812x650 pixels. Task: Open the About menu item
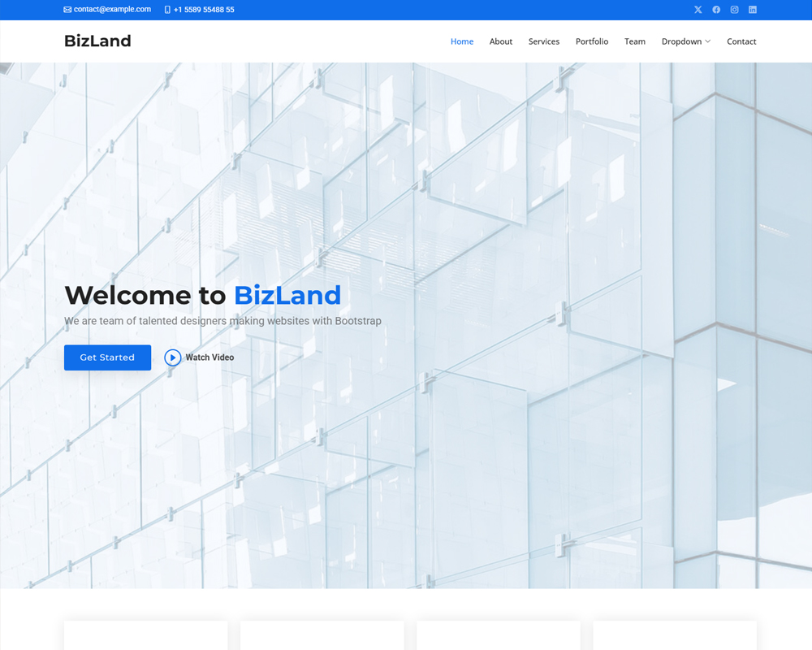point(501,41)
